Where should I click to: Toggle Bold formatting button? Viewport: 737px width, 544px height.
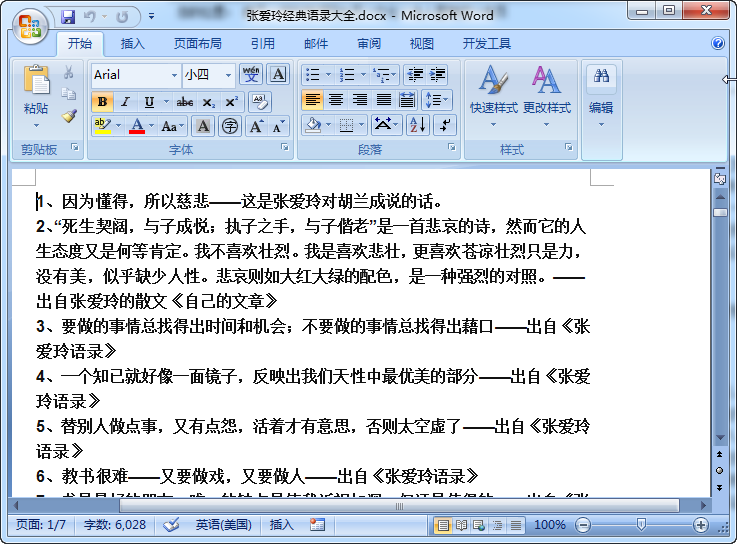click(x=102, y=102)
